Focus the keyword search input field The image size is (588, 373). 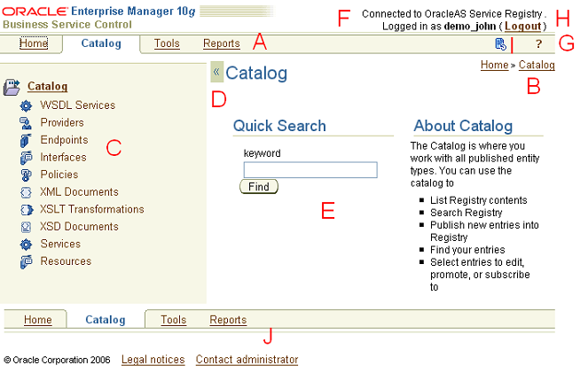pos(310,170)
